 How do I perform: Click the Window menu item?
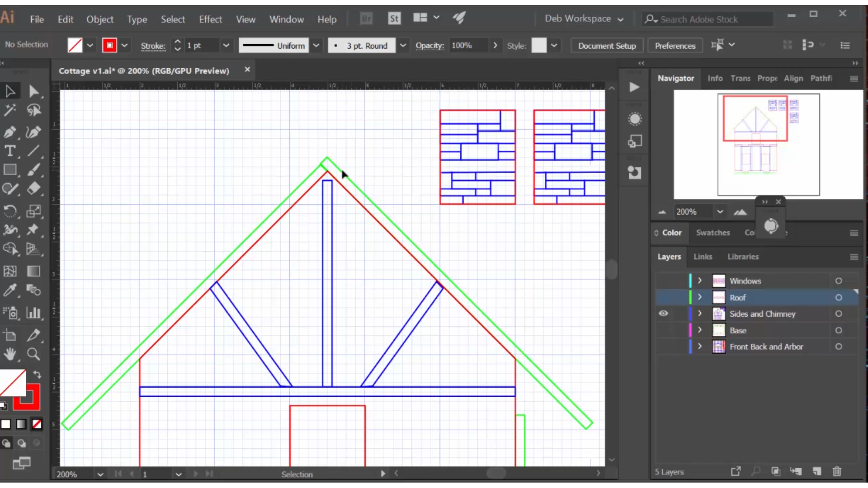[x=287, y=19]
